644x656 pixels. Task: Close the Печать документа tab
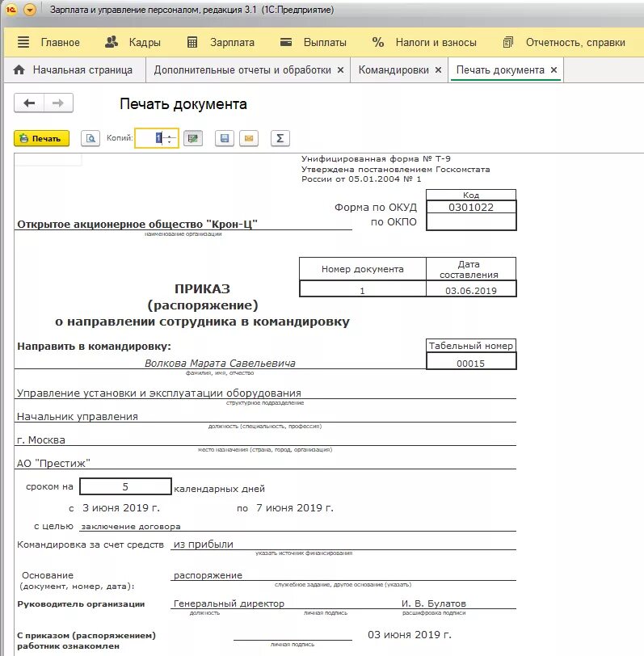pos(554,69)
